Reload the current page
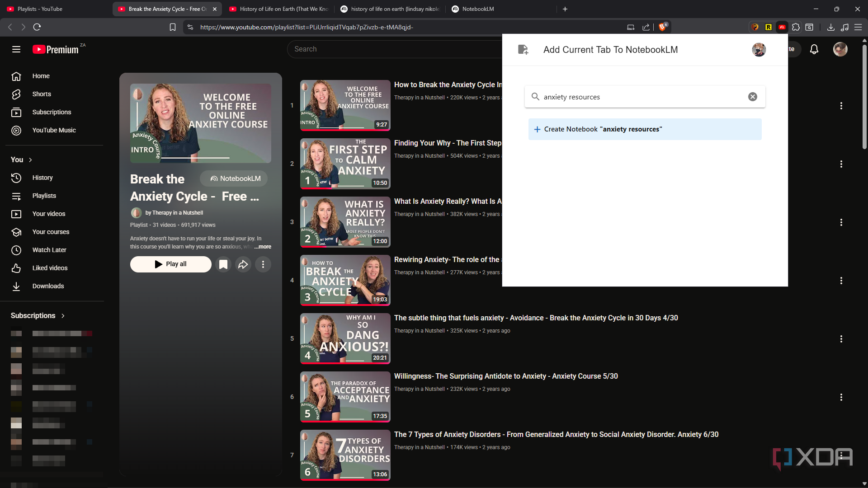 pyautogui.click(x=37, y=27)
